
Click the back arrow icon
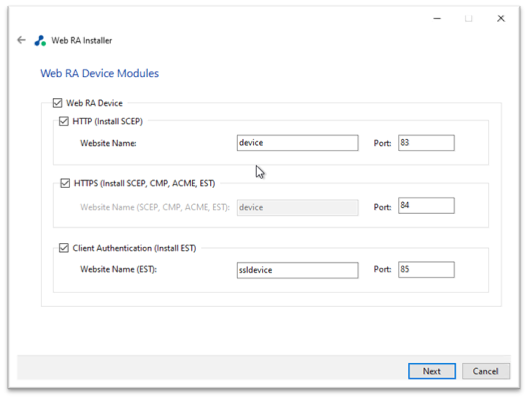22,40
